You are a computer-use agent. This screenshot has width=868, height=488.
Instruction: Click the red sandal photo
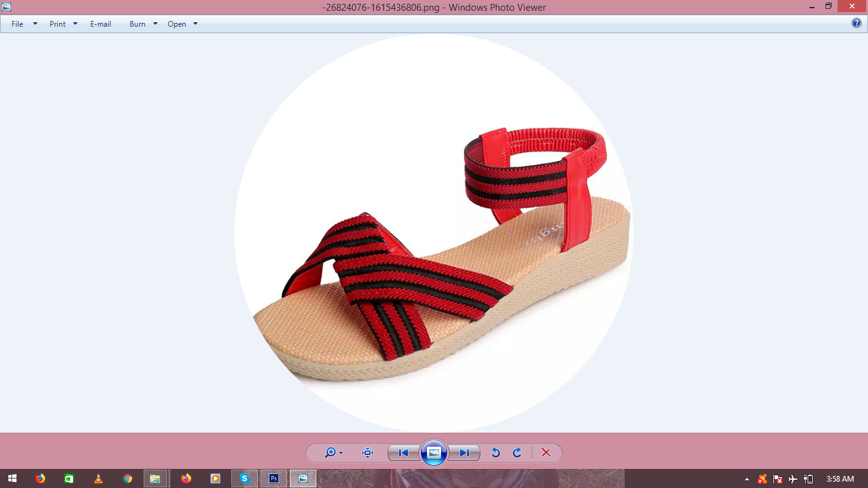pyautogui.click(x=434, y=233)
